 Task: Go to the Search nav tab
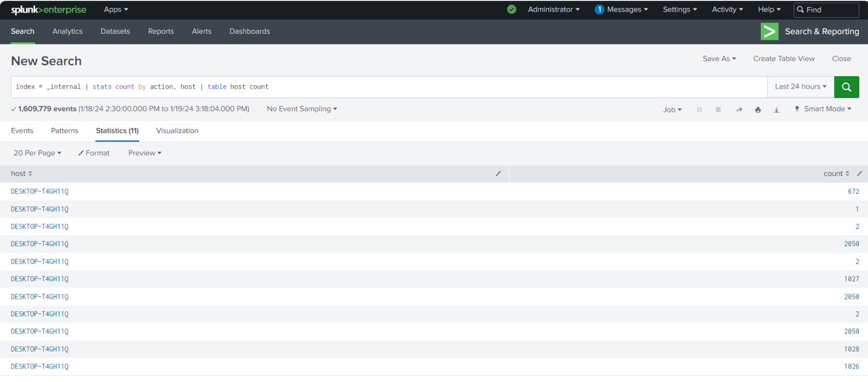(23, 31)
